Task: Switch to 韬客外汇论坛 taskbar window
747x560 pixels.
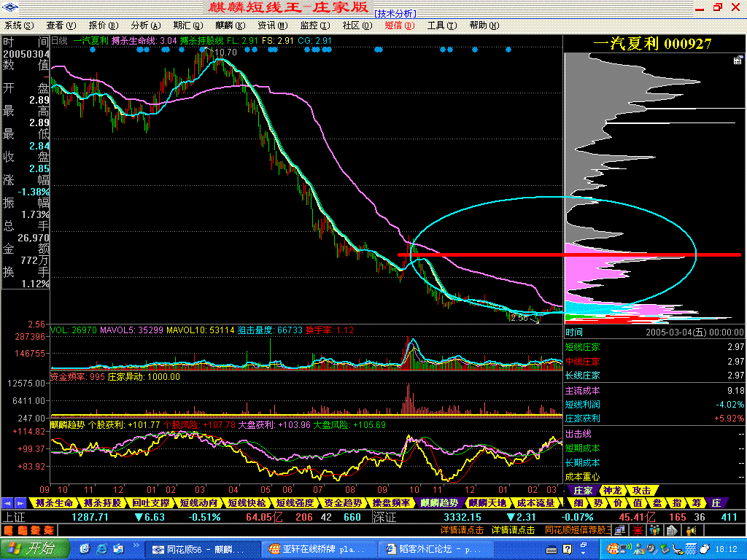Action: 438,550
